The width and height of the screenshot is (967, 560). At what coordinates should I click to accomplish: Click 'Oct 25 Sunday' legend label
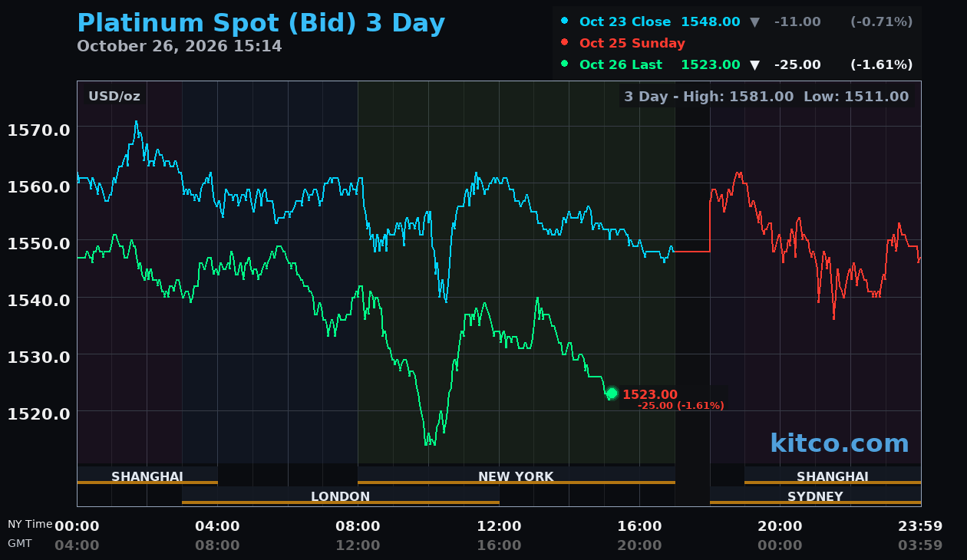coord(632,43)
